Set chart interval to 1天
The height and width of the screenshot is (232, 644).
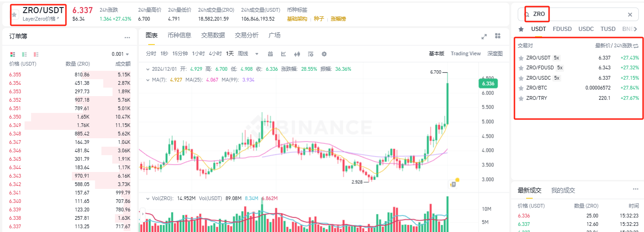click(x=230, y=54)
